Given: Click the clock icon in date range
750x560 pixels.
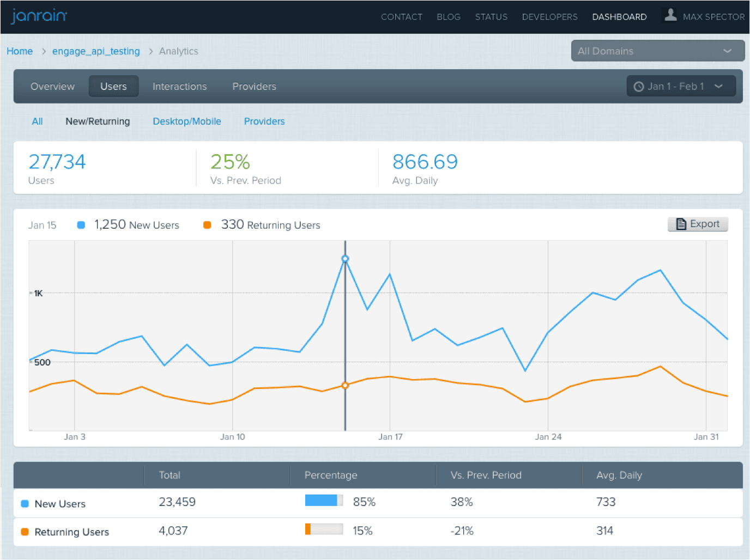Looking at the screenshot, I should [638, 87].
